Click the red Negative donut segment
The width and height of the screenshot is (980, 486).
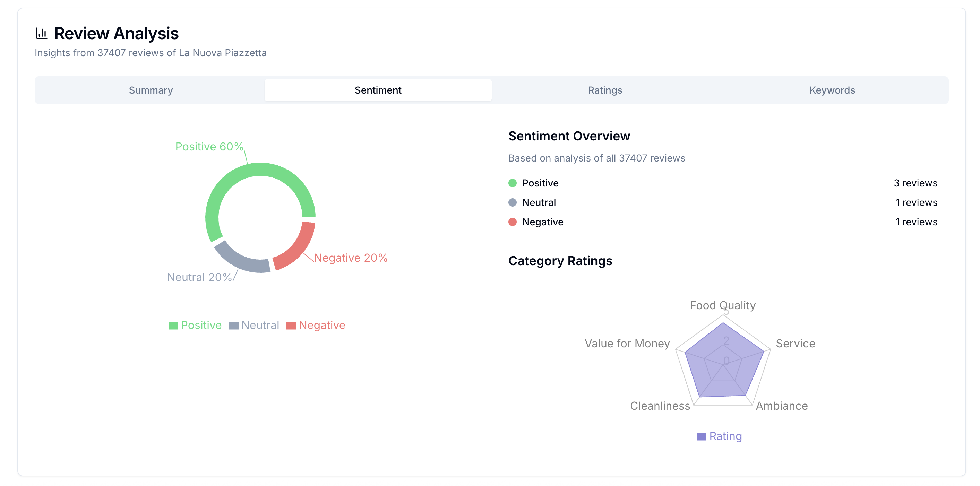[297, 249]
